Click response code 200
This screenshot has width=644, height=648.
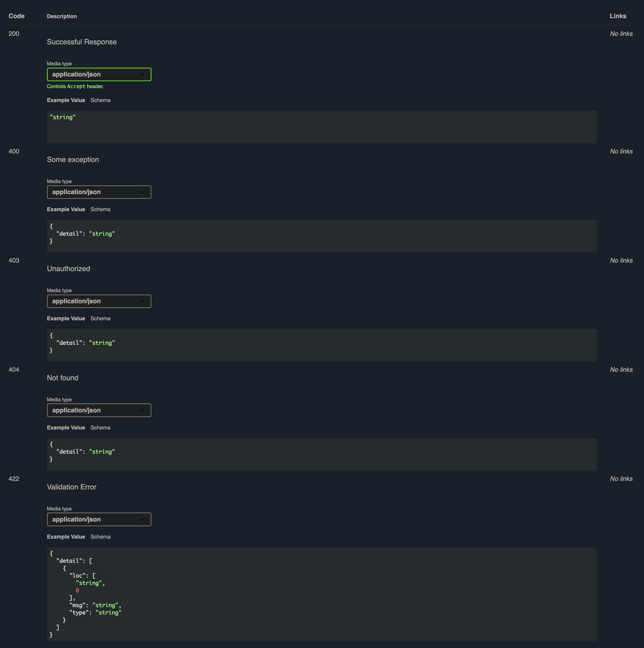pos(14,34)
